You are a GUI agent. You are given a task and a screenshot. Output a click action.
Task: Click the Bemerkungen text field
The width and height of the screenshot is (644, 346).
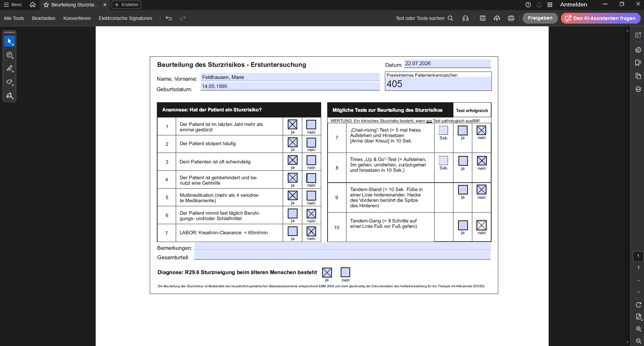342,247
